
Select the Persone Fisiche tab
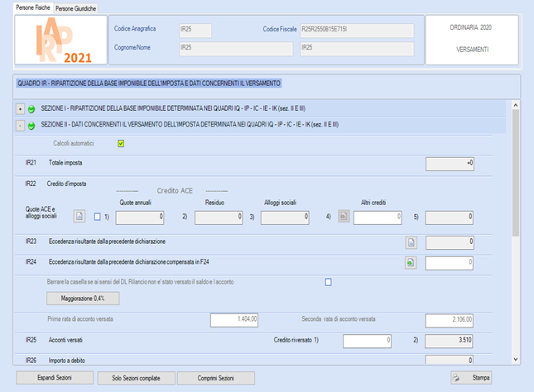(x=33, y=7)
